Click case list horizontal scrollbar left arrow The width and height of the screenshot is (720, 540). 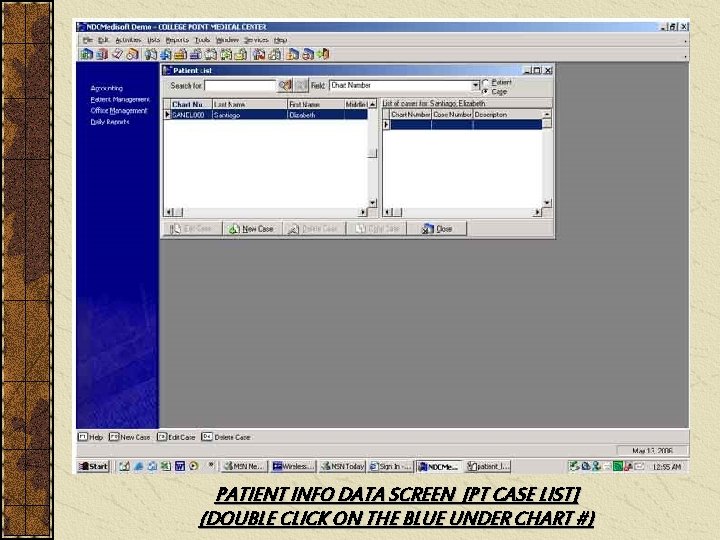[388, 212]
